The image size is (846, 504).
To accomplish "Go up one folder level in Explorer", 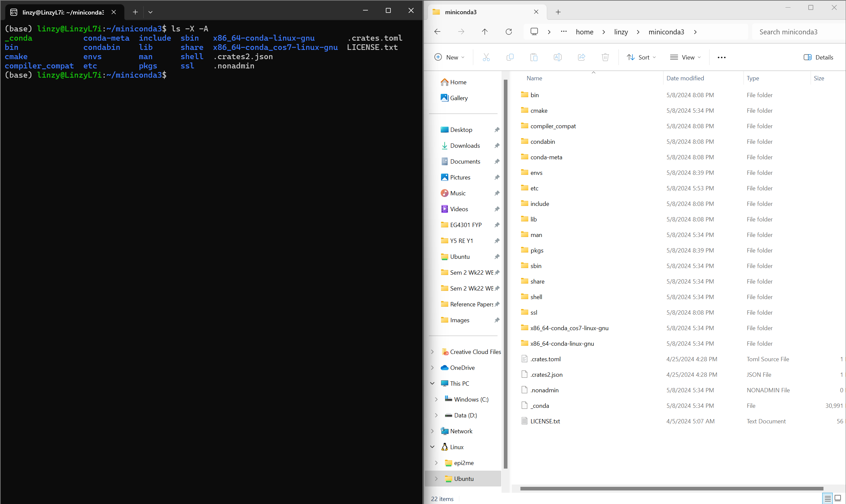I will click(485, 32).
